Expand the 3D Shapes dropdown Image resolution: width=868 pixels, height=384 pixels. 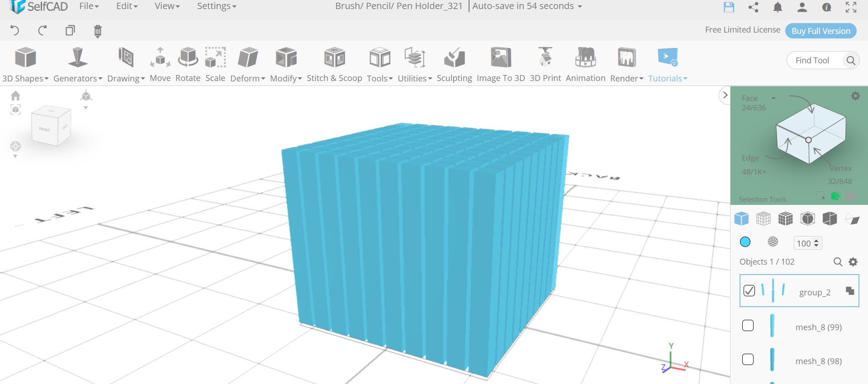[25, 65]
